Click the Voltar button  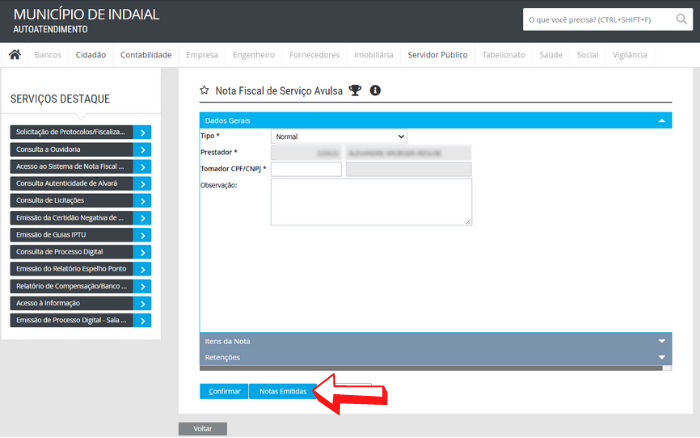pos(203,429)
